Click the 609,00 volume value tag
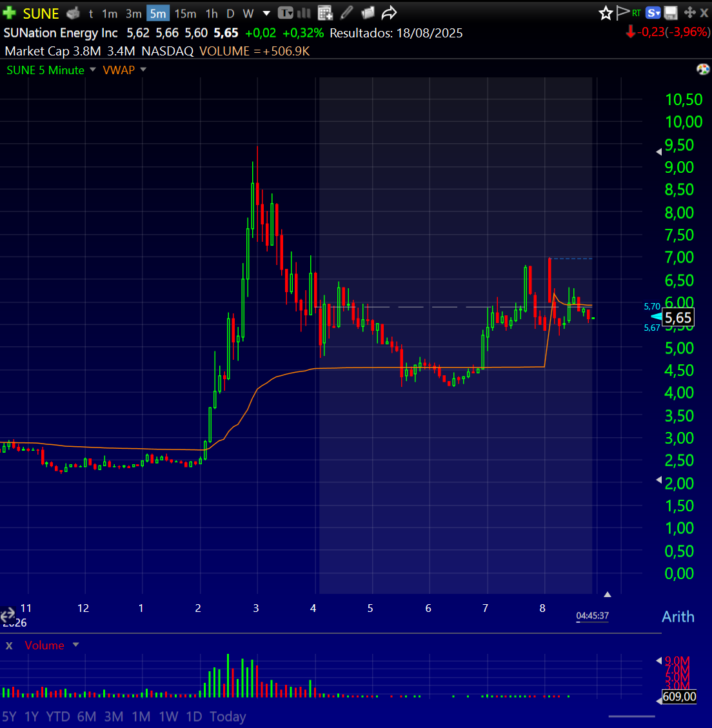Screen dimensions: 712x728 pyautogui.click(x=679, y=696)
